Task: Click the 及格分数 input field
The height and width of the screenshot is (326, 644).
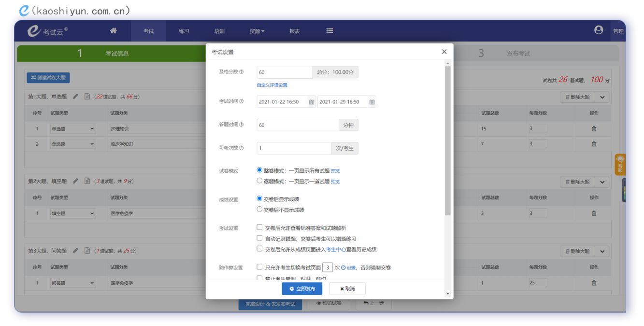Action: [284, 72]
